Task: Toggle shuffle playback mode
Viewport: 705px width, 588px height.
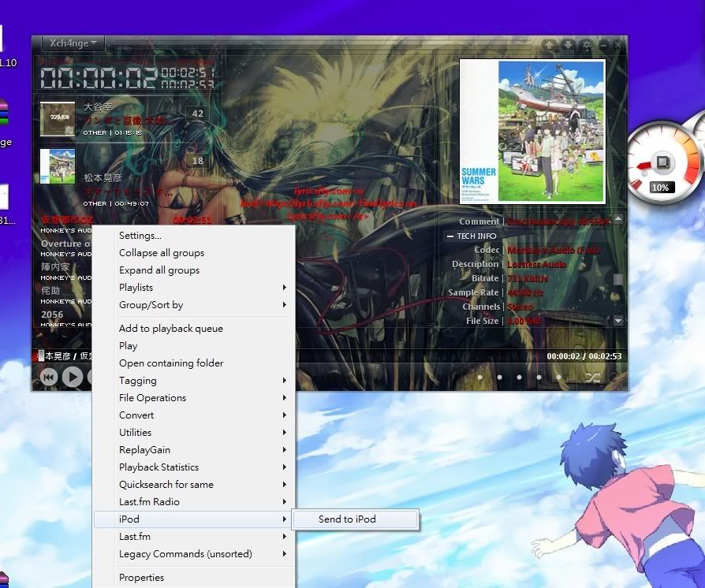Action: pyautogui.click(x=592, y=378)
